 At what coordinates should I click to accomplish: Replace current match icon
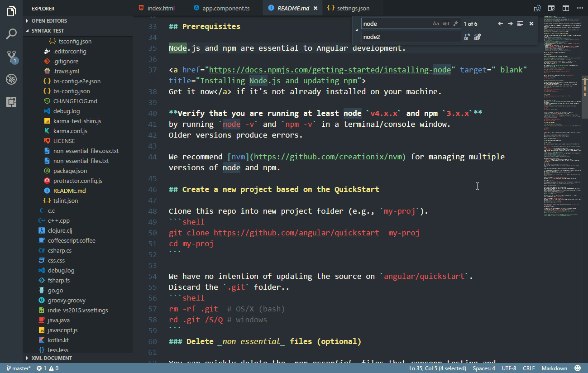tap(467, 37)
